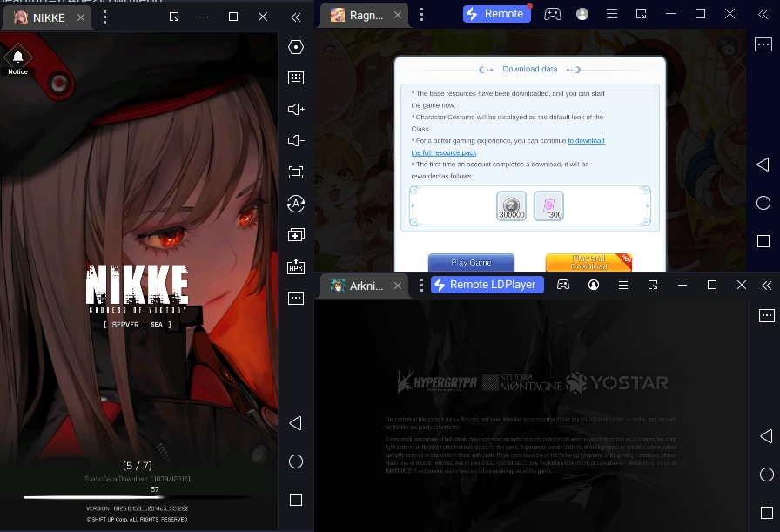Collapse Ragnarok sidebar double chevron
780x532 pixels.
[x=763, y=14]
